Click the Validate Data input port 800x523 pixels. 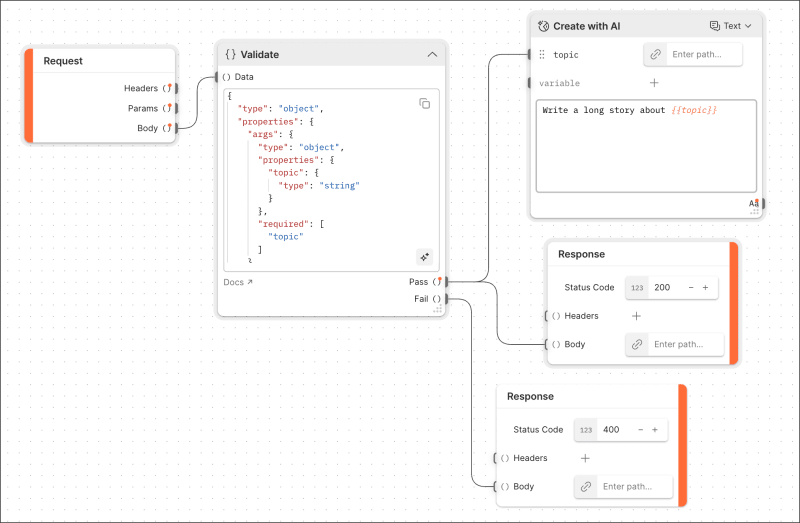pos(217,77)
